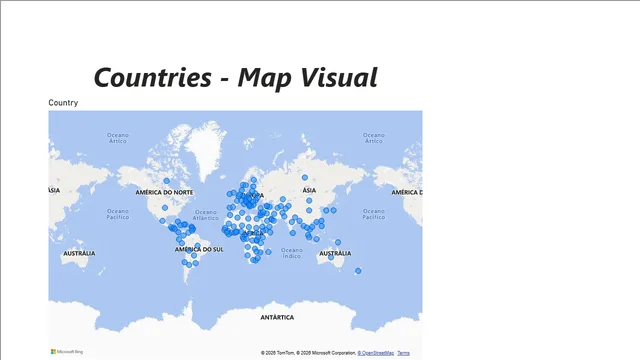Click the 'ANTÁRTICA' map label
Screen dimensions: 640x360
pyautogui.click(x=277, y=317)
